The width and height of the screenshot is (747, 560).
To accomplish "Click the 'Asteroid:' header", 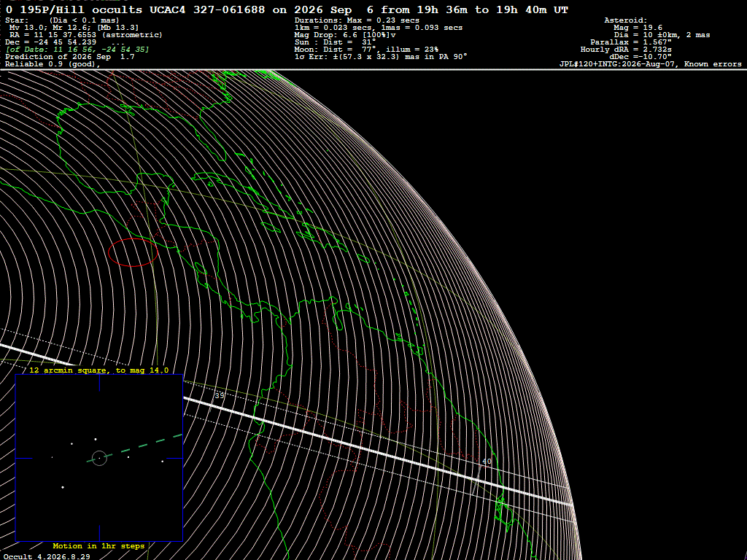I will click(625, 20).
